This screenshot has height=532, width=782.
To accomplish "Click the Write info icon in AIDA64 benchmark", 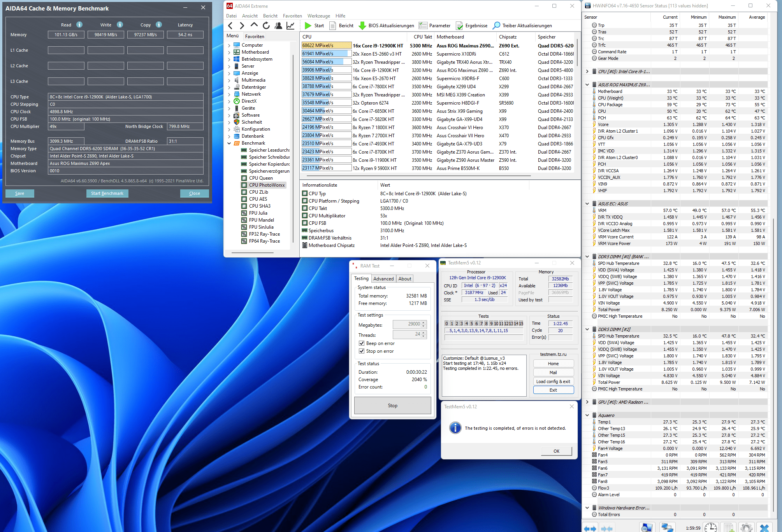I will click(120, 24).
